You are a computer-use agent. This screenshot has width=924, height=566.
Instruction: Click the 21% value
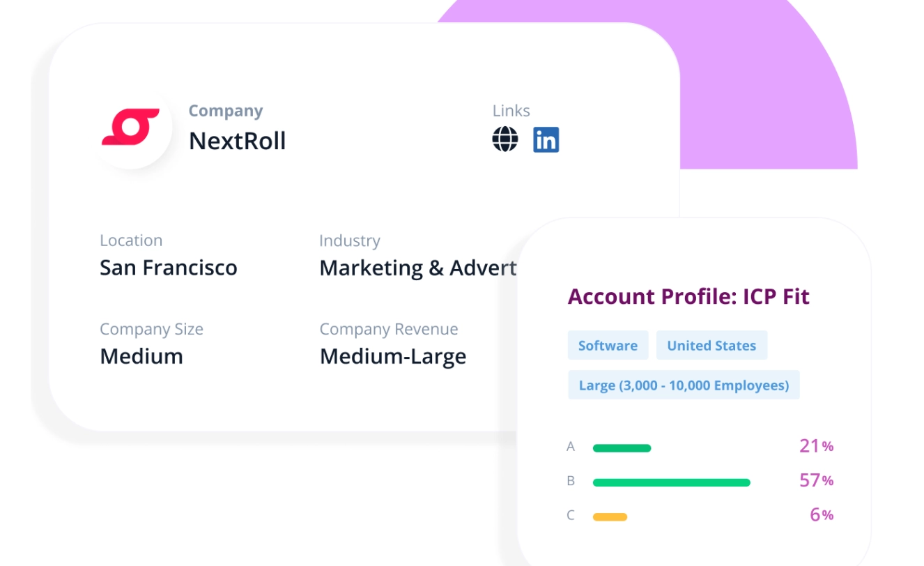816,446
